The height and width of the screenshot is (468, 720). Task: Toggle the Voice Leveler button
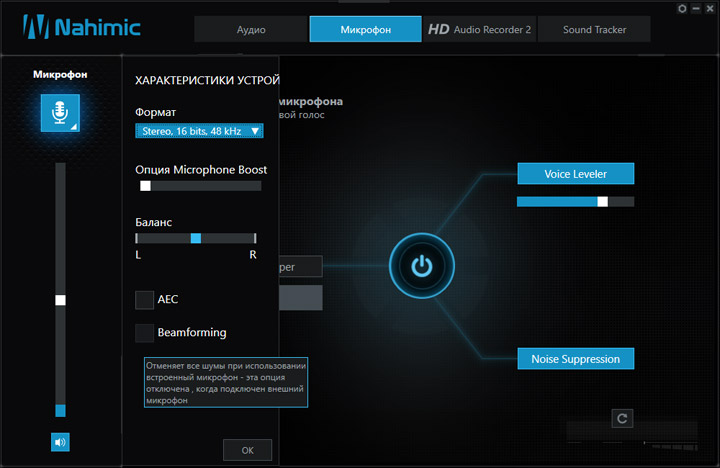[x=576, y=174]
